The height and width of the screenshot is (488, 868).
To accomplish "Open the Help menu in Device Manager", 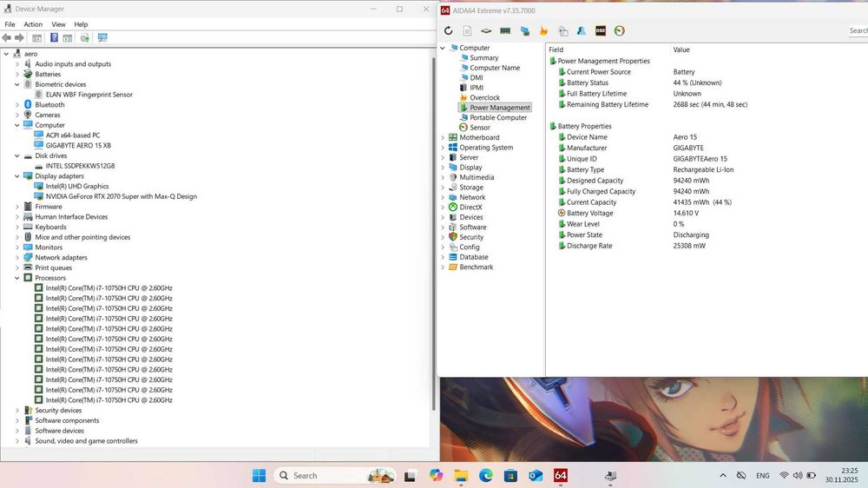I will point(81,24).
